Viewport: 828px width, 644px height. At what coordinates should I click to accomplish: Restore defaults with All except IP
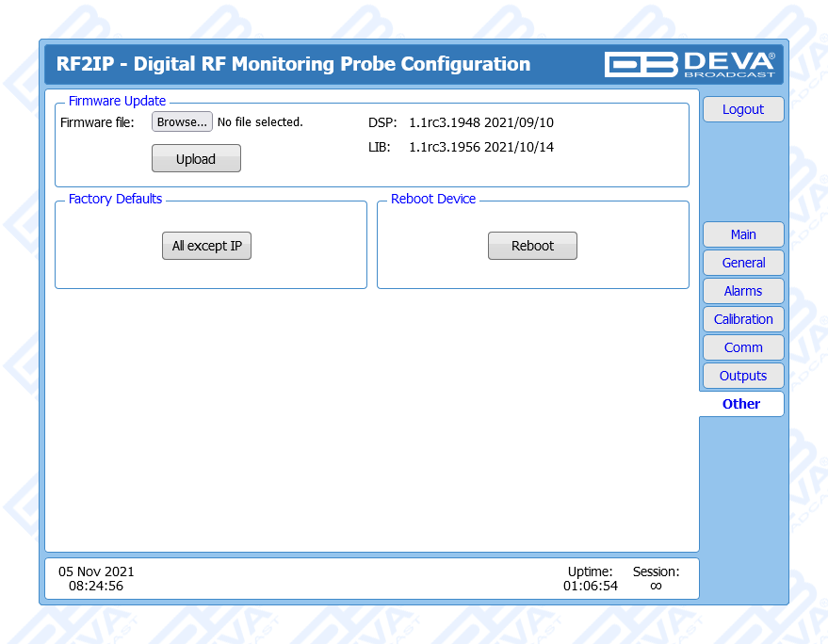[206, 246]
